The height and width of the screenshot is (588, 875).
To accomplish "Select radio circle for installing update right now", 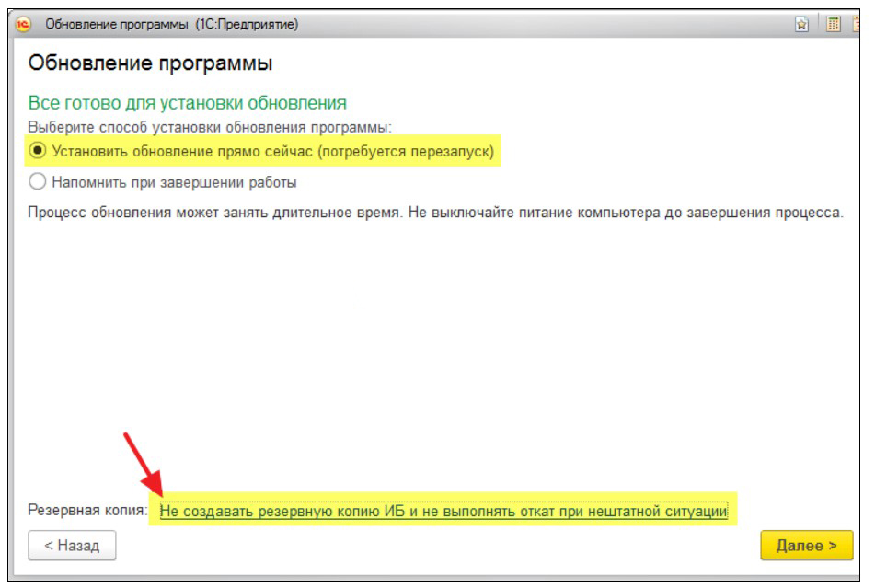I will coord(38,150).
